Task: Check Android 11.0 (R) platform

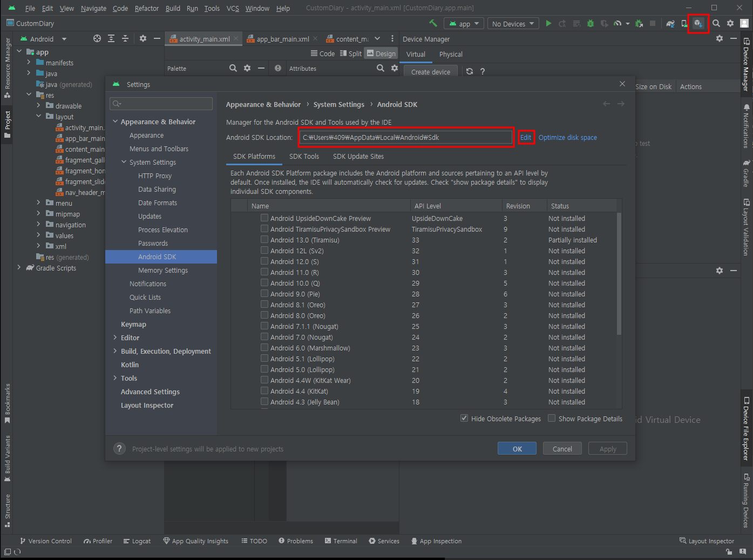Action: pos(264,272)
